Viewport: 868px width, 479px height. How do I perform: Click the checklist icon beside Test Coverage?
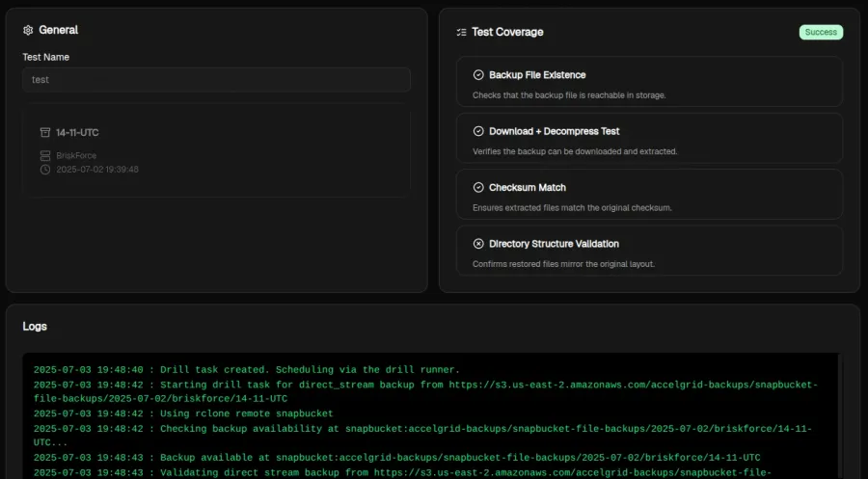(x=461, y=32)
